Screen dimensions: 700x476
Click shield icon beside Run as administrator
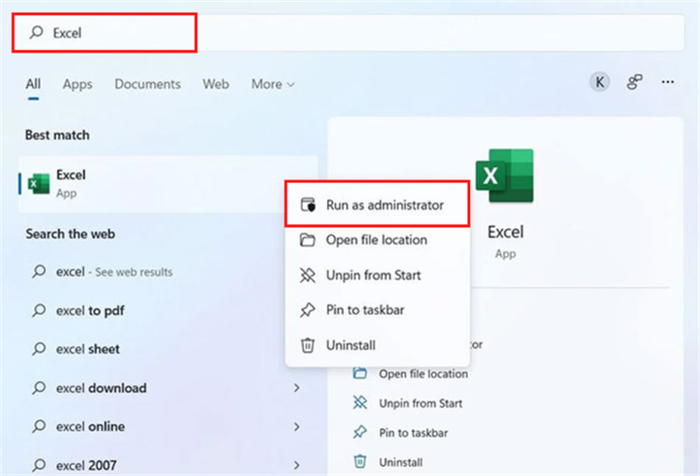coord(308,205)
